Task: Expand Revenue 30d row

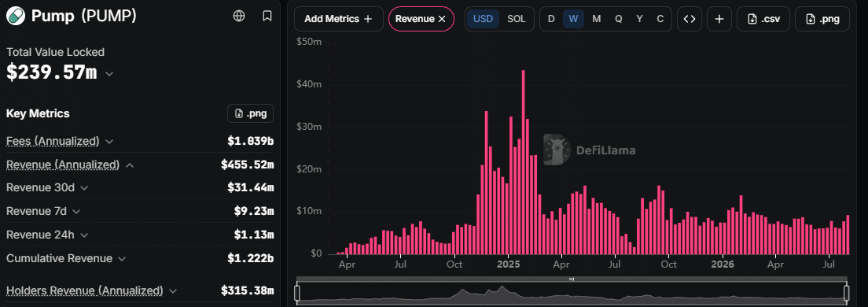Action: pyautogui.click(x=83, y=188)
